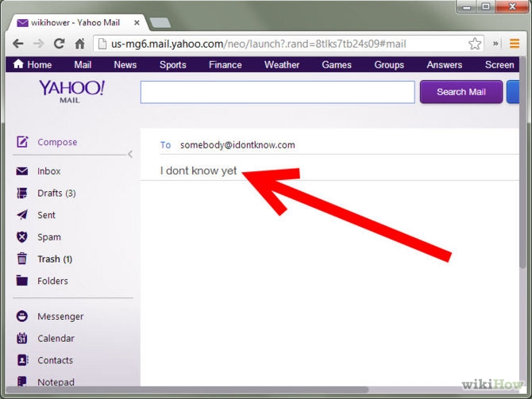This screenshot has width=532, height=399.
Task: Go to Finance in Yahoo navigation
Action: (x=225, y=65)
